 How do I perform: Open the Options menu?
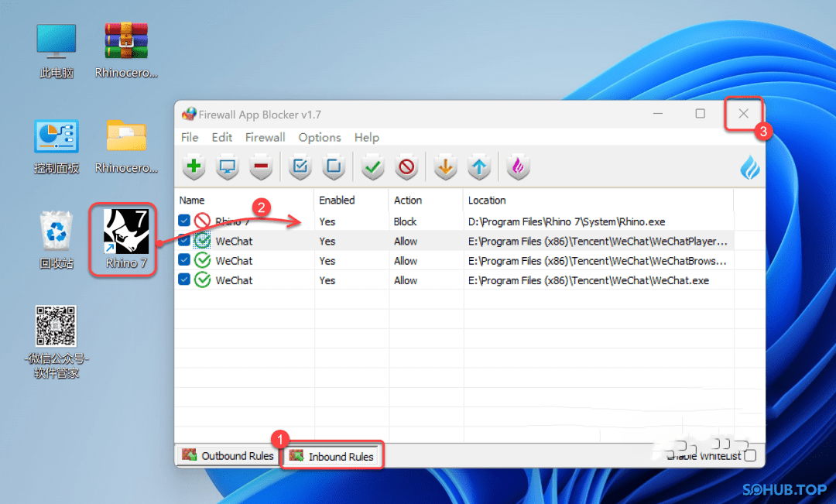320,137
